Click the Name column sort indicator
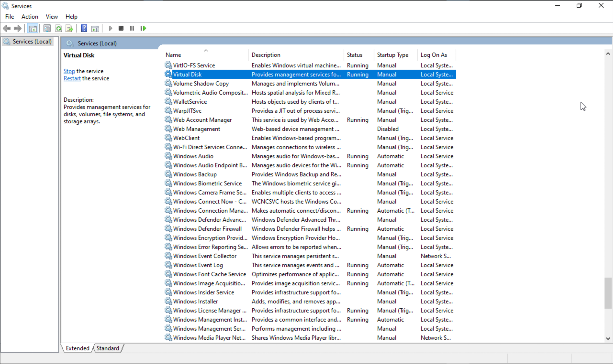The image size is (613, 364). 206,50
